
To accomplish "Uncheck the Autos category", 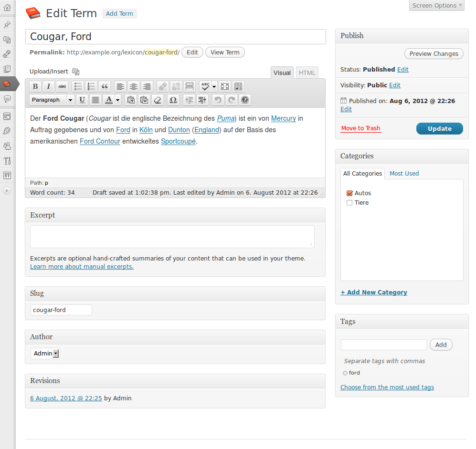I will (x=349, y=193).
